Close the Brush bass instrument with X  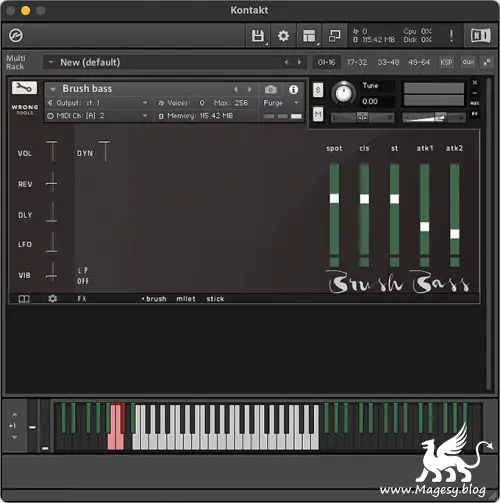tap(475, 82)
